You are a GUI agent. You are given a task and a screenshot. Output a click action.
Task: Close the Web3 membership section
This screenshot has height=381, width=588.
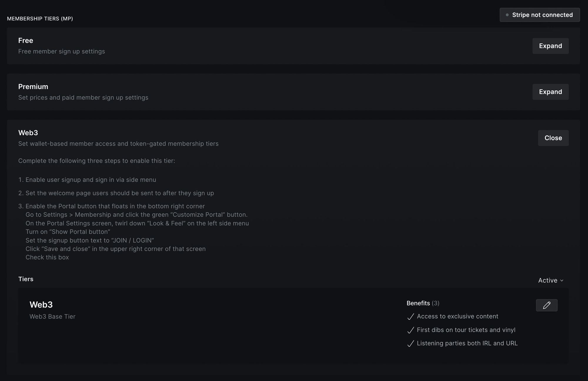[553, 138]
